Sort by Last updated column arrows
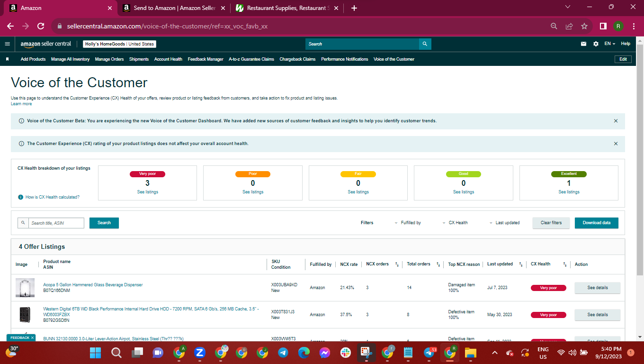Viewport: 644px width, 364px height. pos(520,264)
